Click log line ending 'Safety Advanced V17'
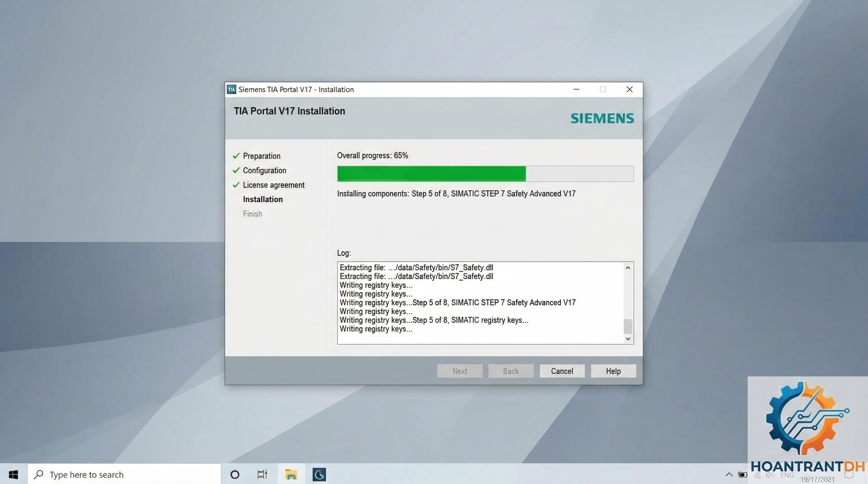 (458, 302)
